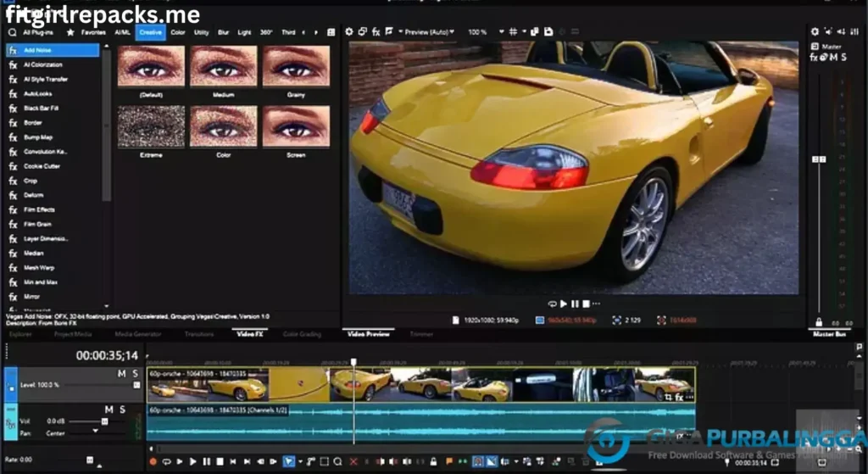Click timeline Play button
The height and width of the screenshot is (474, 868).
pos(192,461)
